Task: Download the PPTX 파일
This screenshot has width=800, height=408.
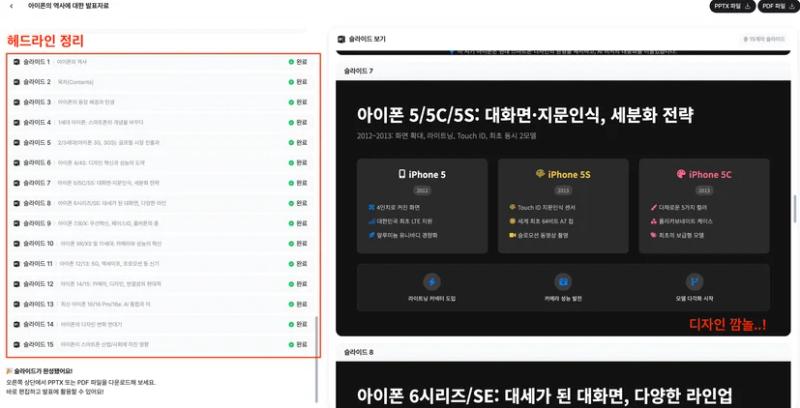Action: [732, 6]
